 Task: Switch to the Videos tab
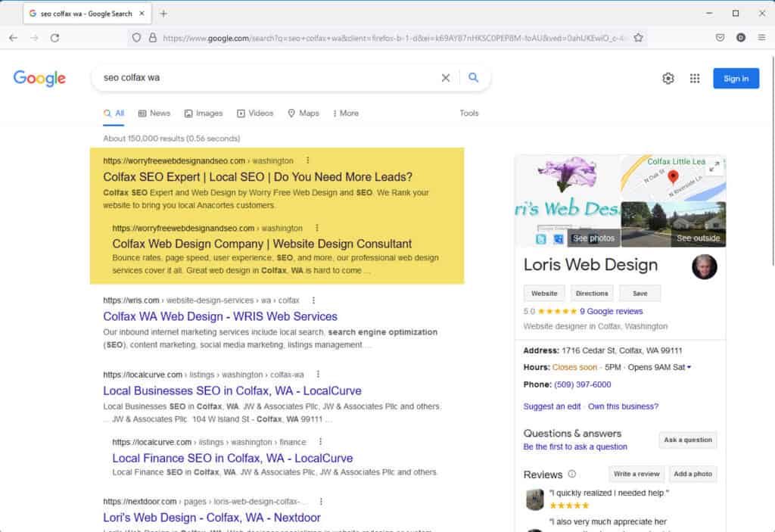point(255,114)
